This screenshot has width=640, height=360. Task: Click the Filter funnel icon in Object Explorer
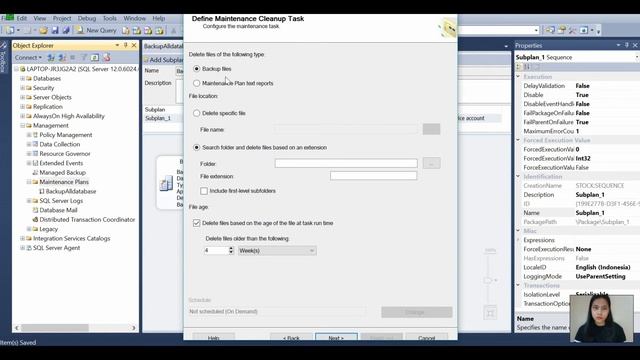(x=84, y=58)
